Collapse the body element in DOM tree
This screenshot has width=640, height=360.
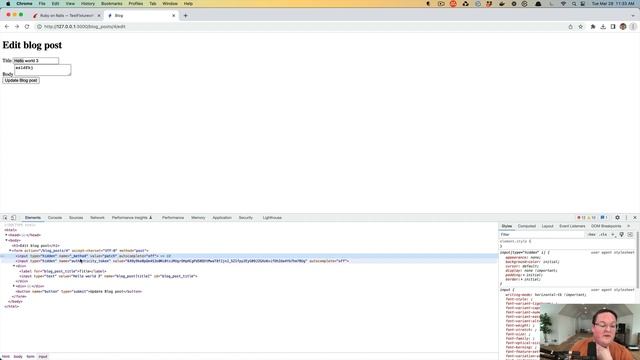pyautogui.click(x=6, y=240)
